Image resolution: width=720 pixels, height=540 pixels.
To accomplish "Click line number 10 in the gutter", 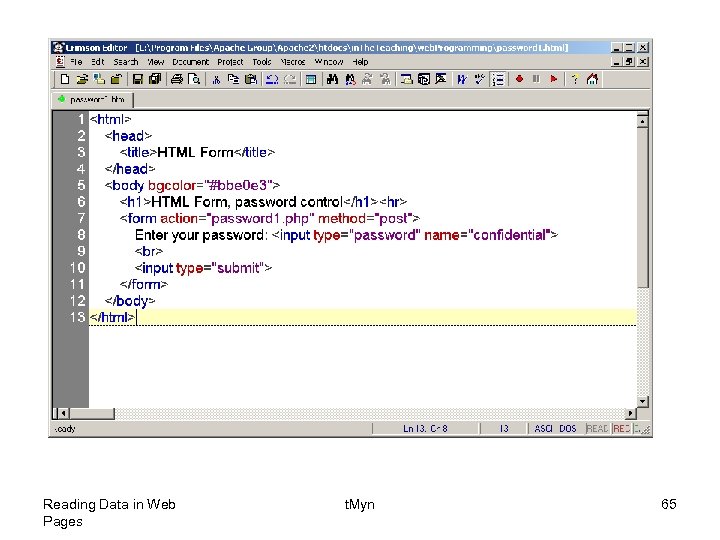I will (x=78, y=268).
